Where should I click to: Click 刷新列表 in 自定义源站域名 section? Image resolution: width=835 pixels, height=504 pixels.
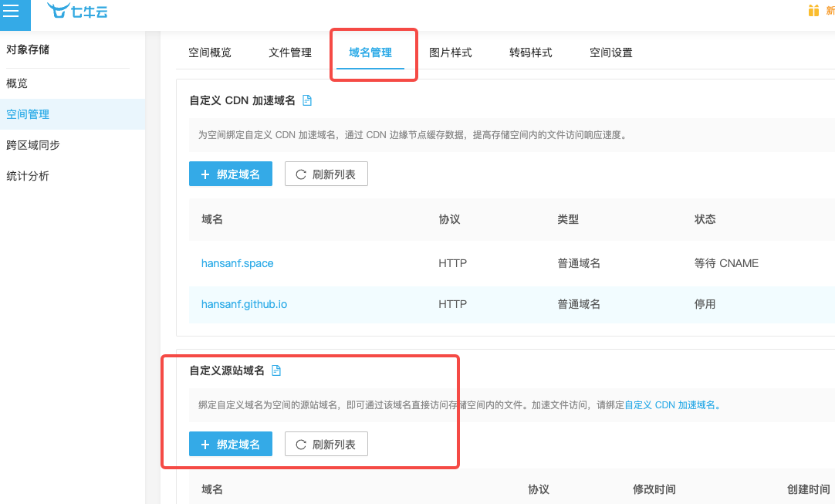click(326, 444)
